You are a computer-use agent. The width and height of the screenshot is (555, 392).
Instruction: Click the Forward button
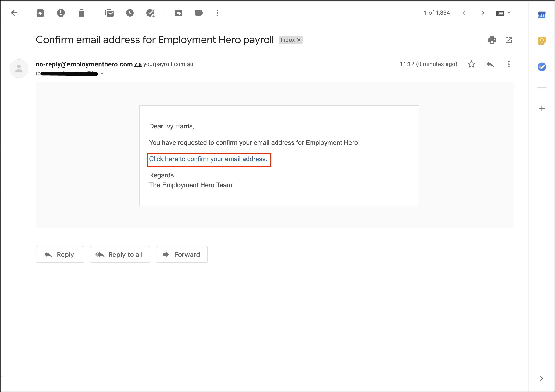tap(182, 254)
